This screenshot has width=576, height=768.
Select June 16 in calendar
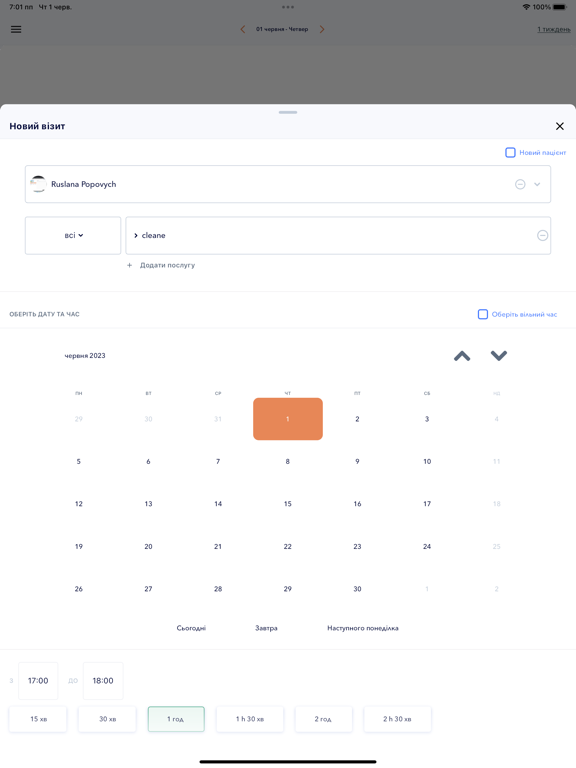tap(358, 504)
